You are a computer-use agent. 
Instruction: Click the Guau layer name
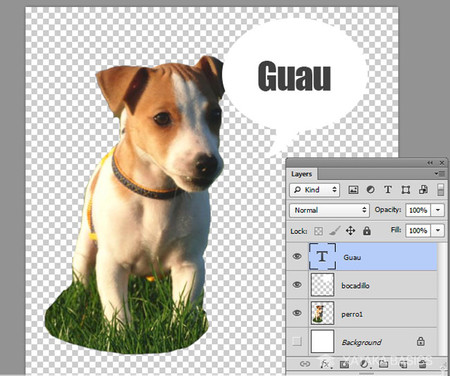pos(352,258)
